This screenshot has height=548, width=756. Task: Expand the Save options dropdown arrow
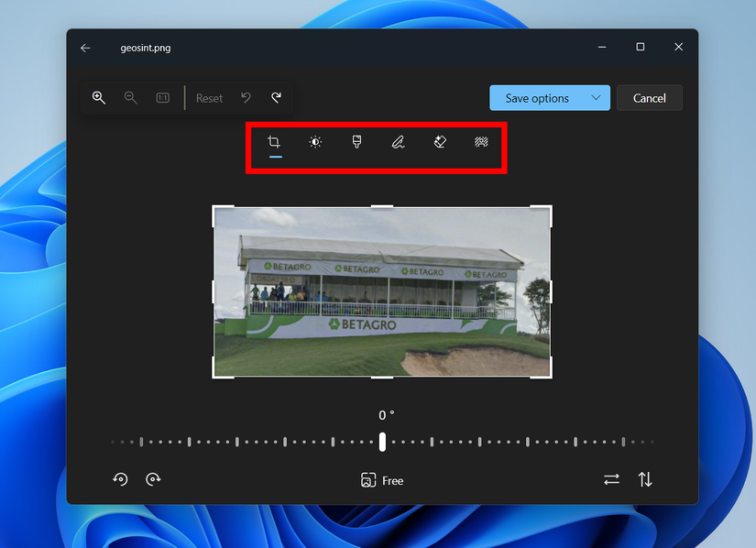pyautogui.click(x=596, y=98)
